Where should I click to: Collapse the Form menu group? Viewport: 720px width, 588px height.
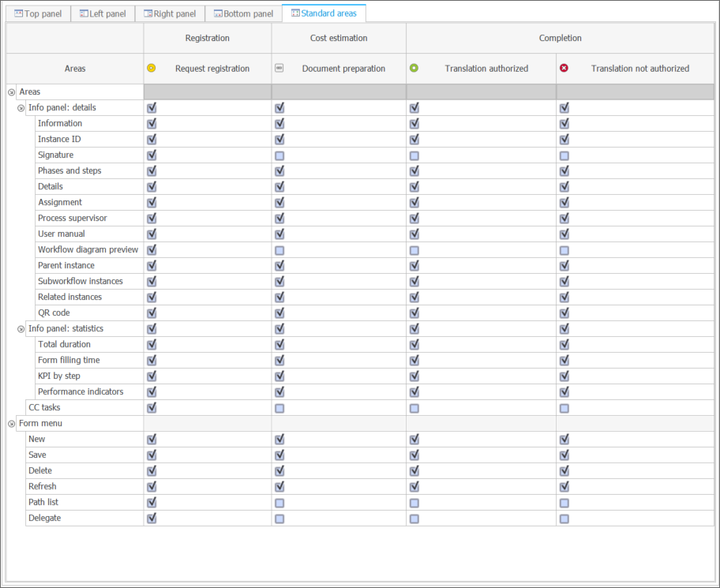12,424
